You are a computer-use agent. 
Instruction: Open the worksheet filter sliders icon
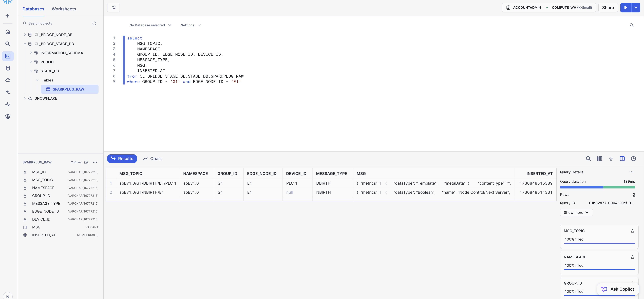(113, 8)
